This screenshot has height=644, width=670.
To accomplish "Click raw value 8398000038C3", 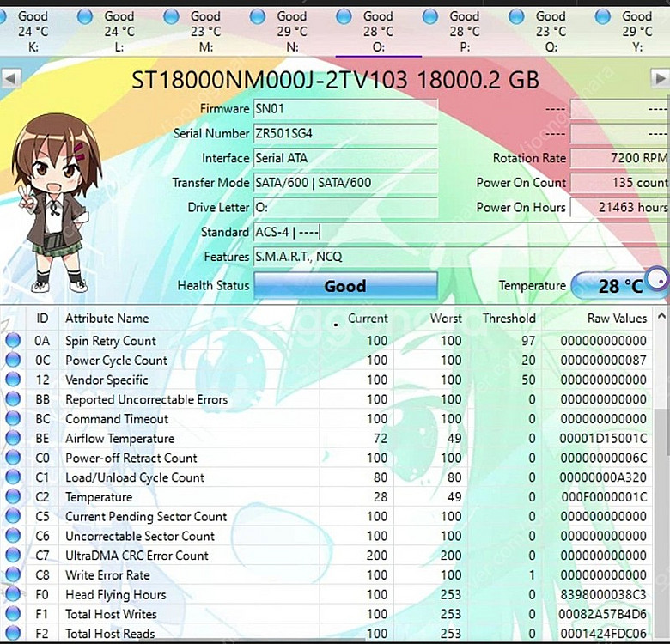I will 603,594.
